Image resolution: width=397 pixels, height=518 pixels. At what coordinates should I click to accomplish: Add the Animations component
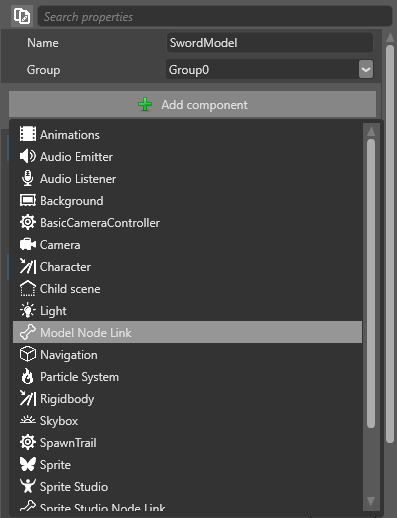pos(187,134)
